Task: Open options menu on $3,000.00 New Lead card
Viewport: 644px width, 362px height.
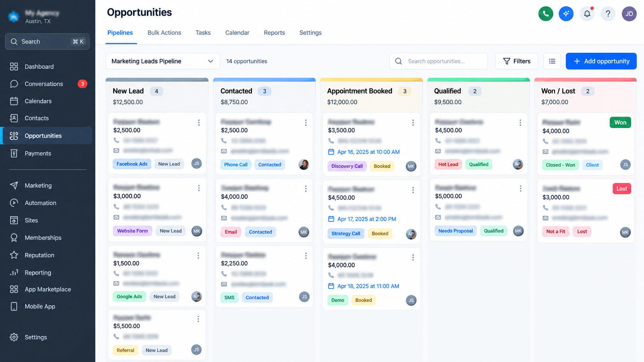Action: tap(199, 188)
